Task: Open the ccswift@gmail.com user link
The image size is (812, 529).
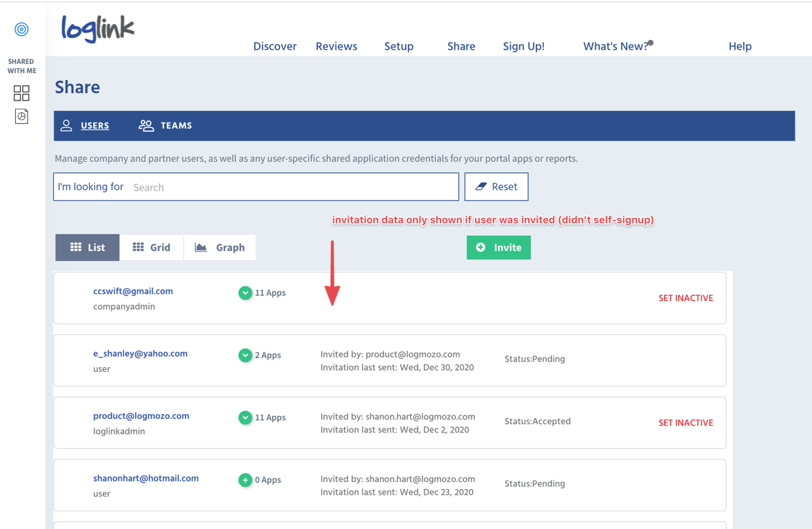Action: 133,291
